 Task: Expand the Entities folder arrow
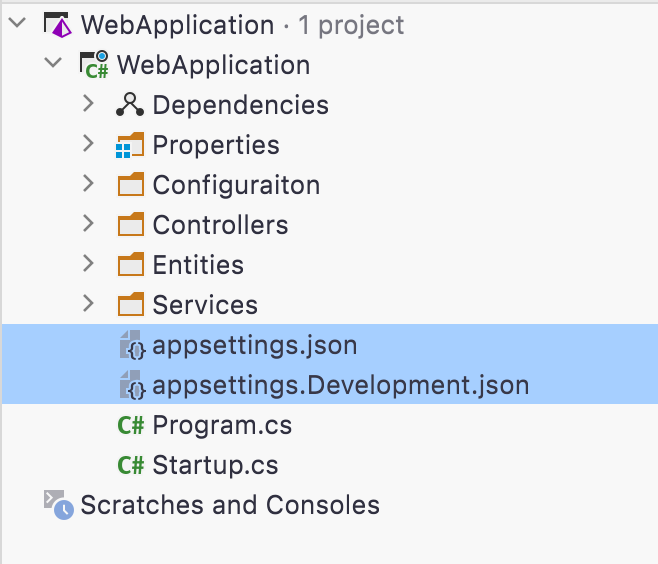(x=88, y=264)
